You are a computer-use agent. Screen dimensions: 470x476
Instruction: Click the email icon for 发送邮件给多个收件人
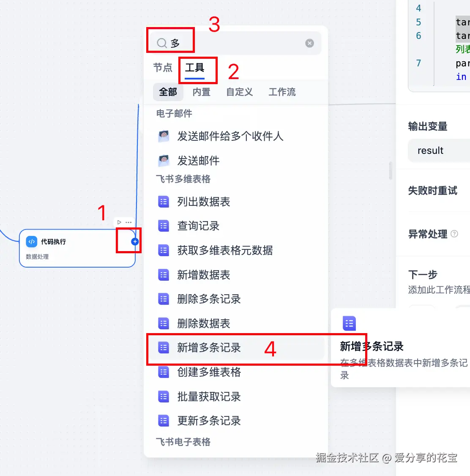(164, 136)
